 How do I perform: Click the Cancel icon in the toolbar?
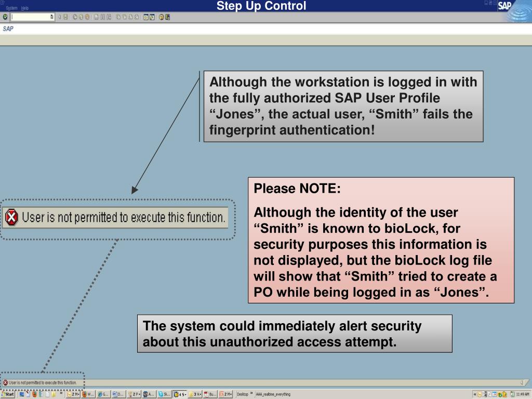[x=87, y=17]
